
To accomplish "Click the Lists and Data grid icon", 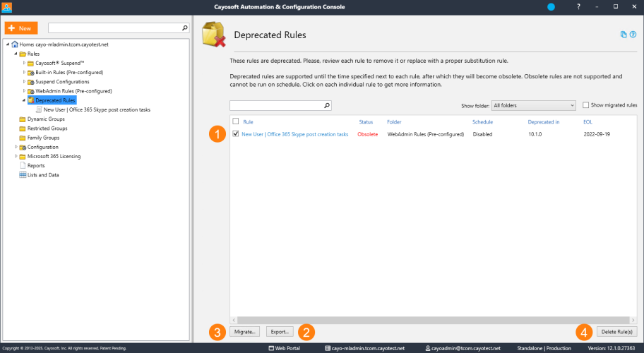I will click(23, 175).
